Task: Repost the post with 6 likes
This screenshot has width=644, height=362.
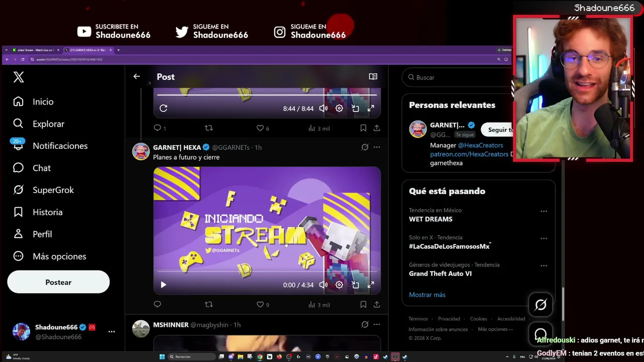Action: (209, 128)
